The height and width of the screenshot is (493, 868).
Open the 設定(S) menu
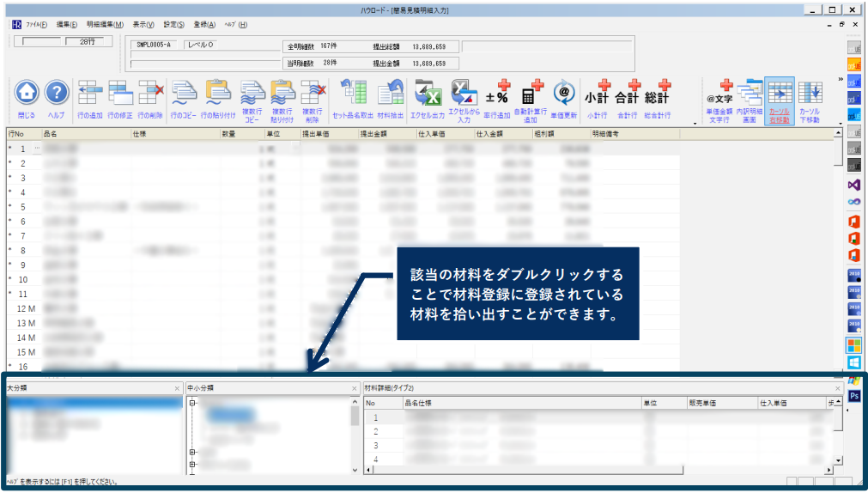173,24
